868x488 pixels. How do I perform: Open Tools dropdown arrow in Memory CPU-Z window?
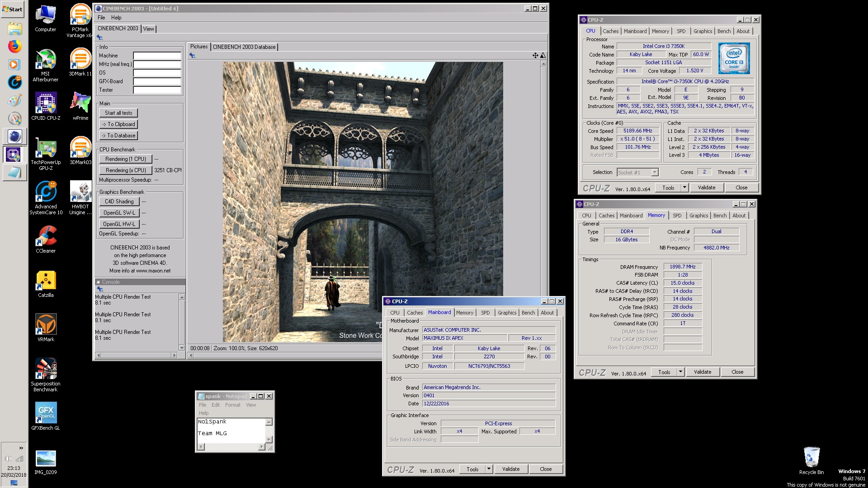point(680,372)
